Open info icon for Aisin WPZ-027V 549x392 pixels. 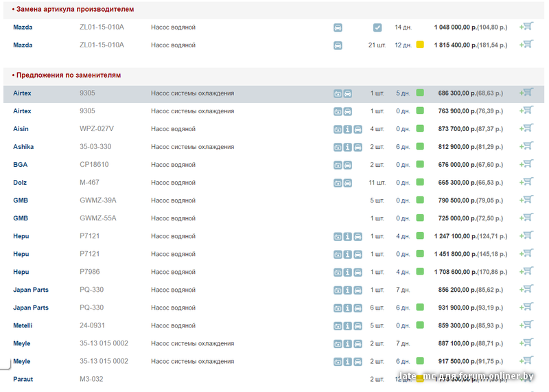click(x=348, y=129)
